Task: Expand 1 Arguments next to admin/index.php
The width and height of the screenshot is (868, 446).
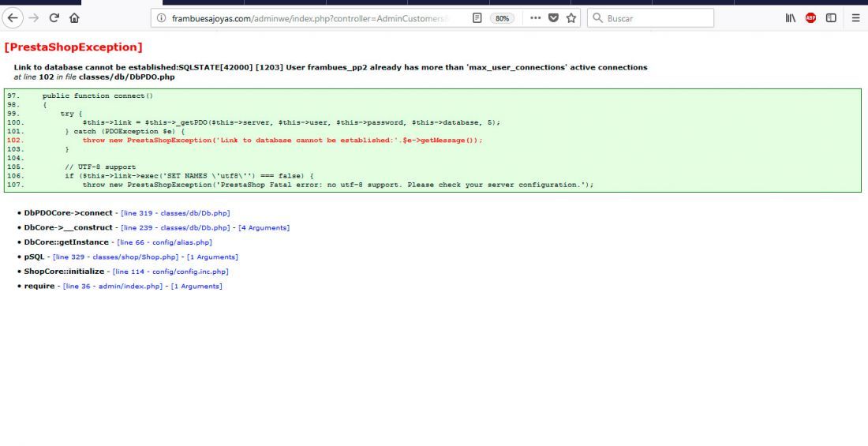Action: point(196,287)
